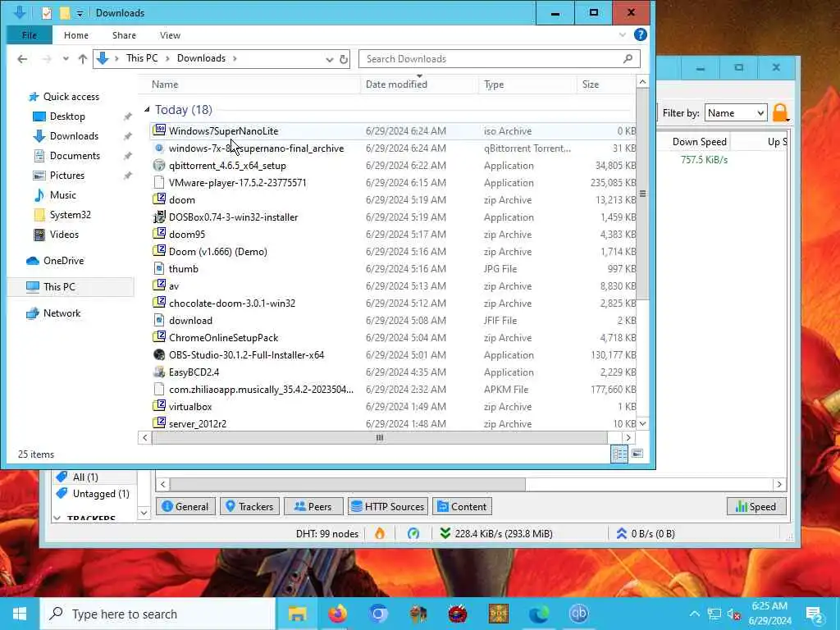Open the View ribbon tab
The image size is (840, 630).
click(170, 35)
